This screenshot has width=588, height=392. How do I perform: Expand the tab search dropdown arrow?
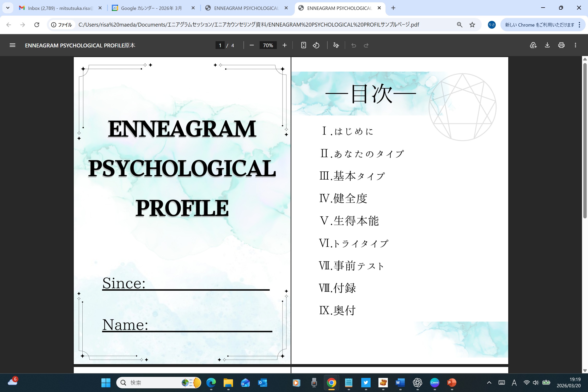[x=8, y=8]
